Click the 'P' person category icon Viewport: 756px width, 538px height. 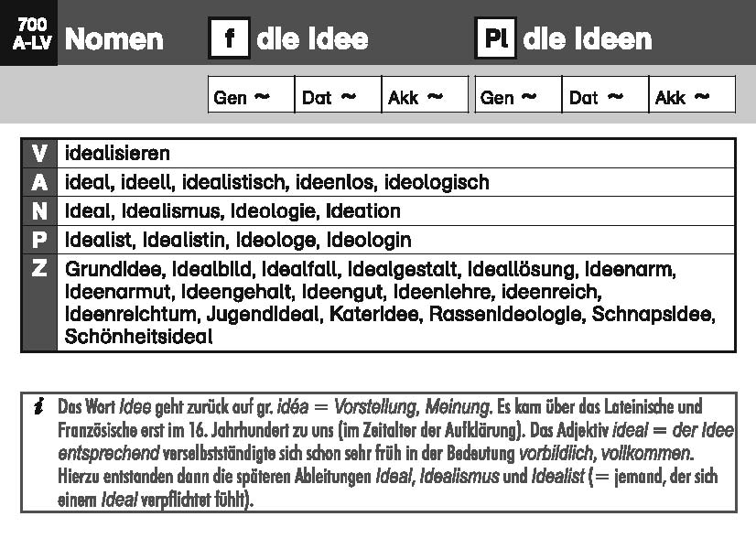pos(38,241)
